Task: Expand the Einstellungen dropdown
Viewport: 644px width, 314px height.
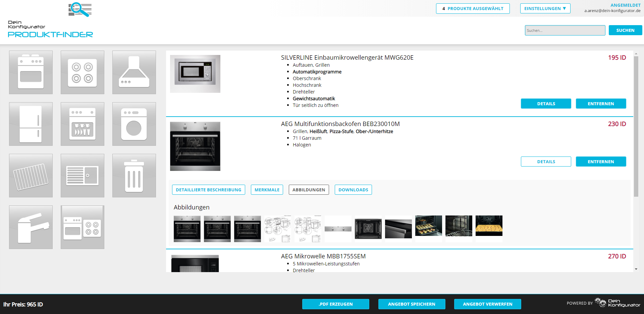Action: tap(545, 8)
